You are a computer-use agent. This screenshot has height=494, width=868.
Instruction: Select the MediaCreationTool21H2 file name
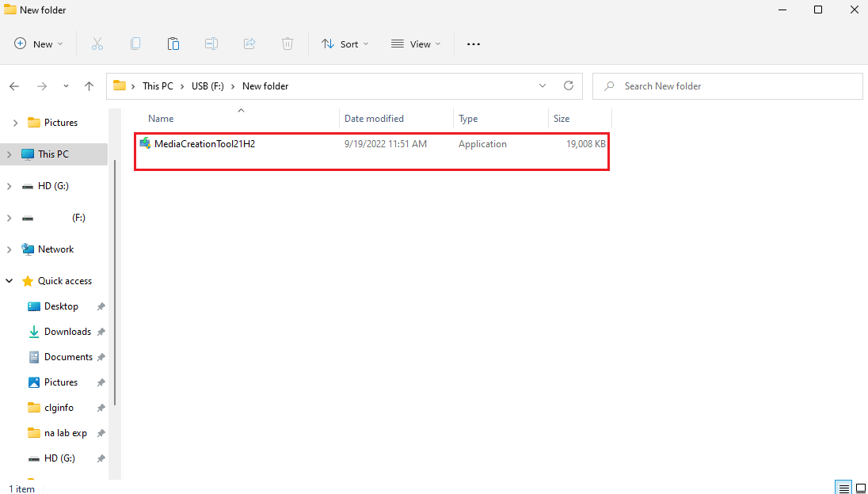(x=204, y=144)
